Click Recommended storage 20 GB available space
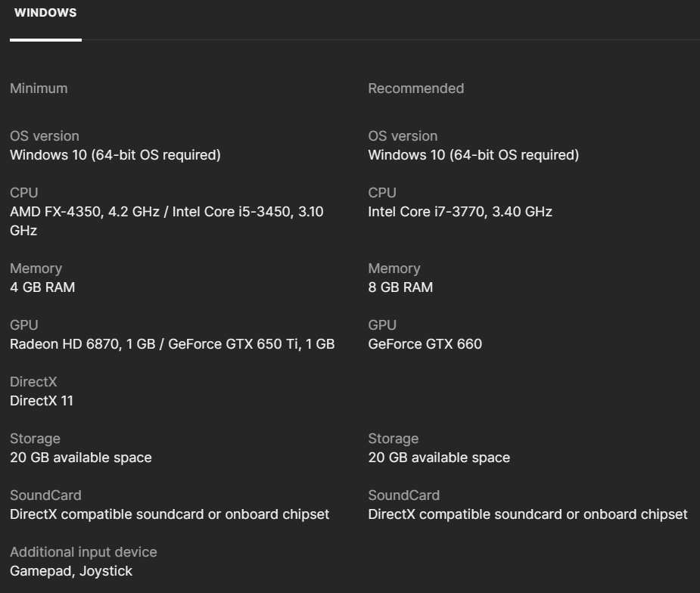The width and height of the screenshot is (700, 593). (x=439, y=458)
